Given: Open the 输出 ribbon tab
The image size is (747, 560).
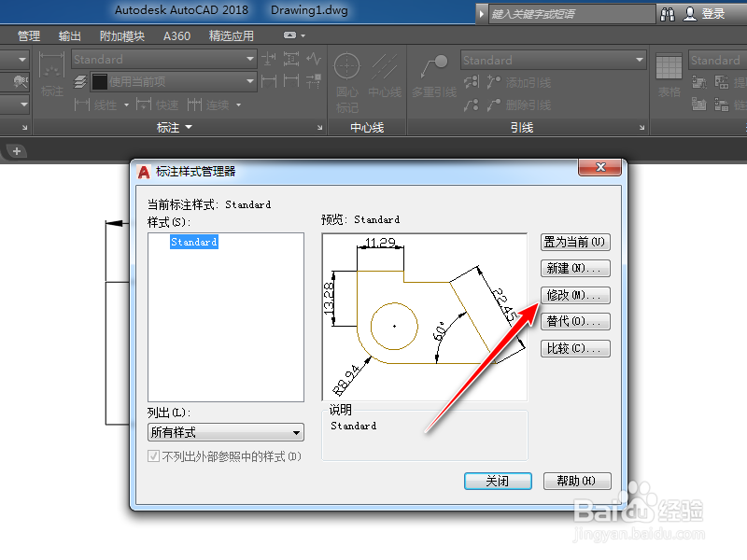Looking at the screenshot, I should click(x=69, y=36).
